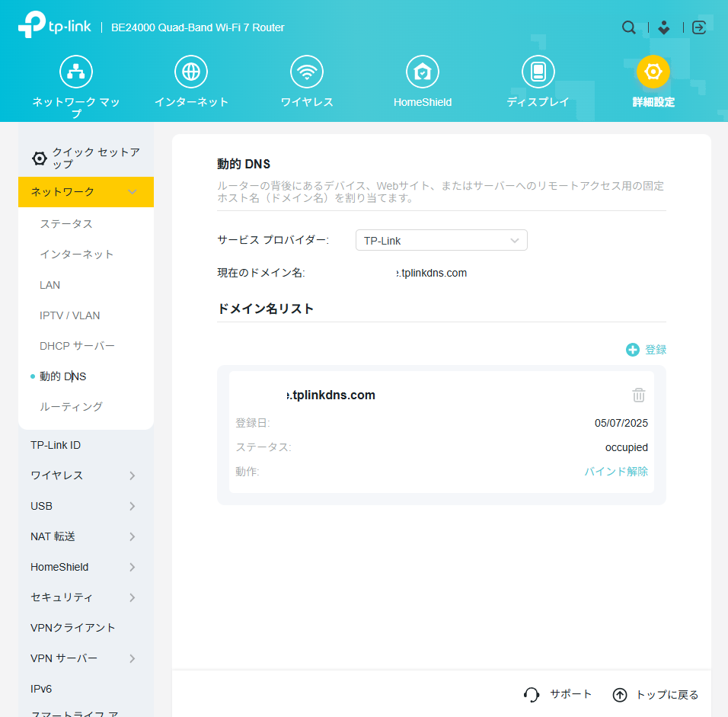728x717 pixels.
Task: Open the Wireless Wi-Fi icon
Action: tap(307, 72)
